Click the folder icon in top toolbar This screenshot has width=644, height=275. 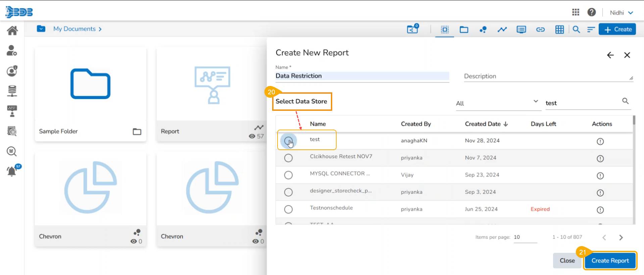tap(464, 30)
